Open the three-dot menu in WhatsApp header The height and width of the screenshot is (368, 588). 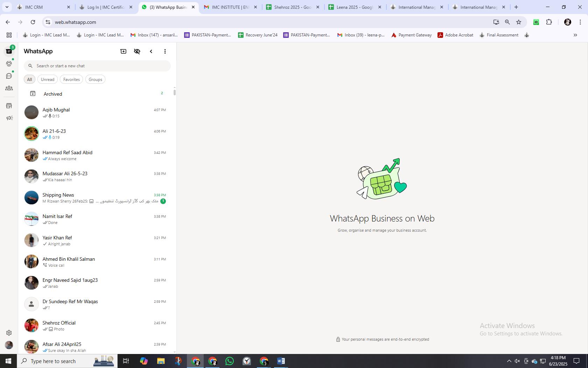(x=165, y=52)
